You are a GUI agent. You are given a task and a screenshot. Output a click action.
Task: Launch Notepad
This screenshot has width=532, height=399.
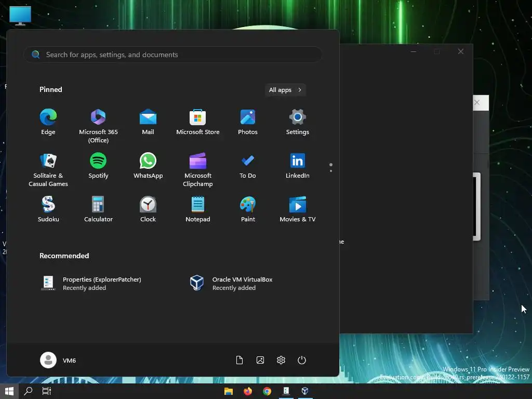198,209
